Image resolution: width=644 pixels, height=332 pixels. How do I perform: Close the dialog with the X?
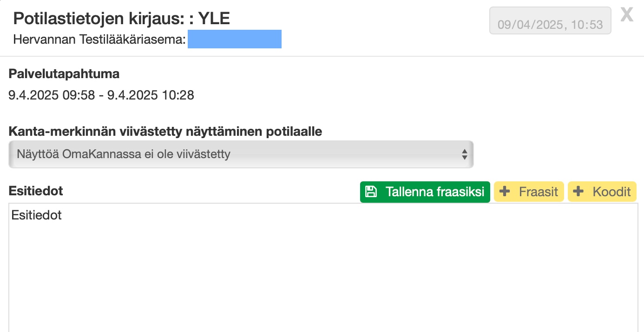(627, 15)
